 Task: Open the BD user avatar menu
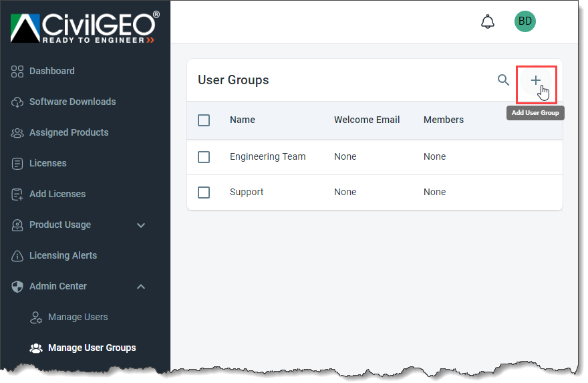[525, 21]
